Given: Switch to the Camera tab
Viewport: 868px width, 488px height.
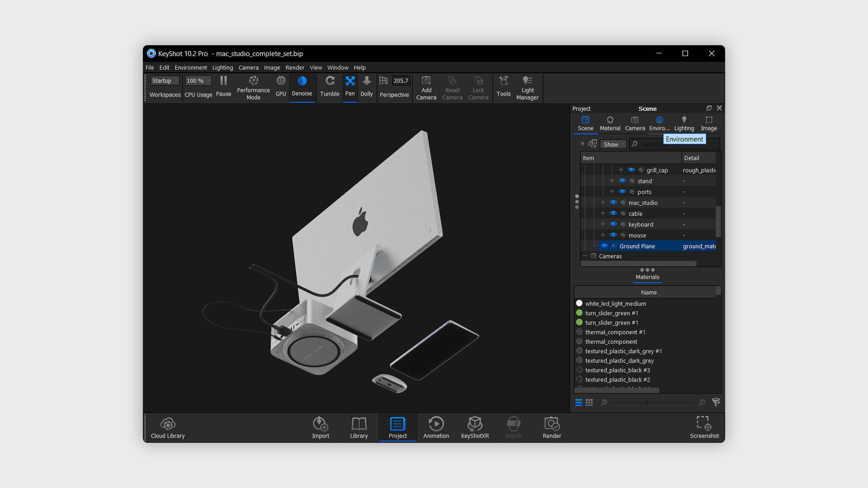Looking at the screenshot, I should point(635,124).
